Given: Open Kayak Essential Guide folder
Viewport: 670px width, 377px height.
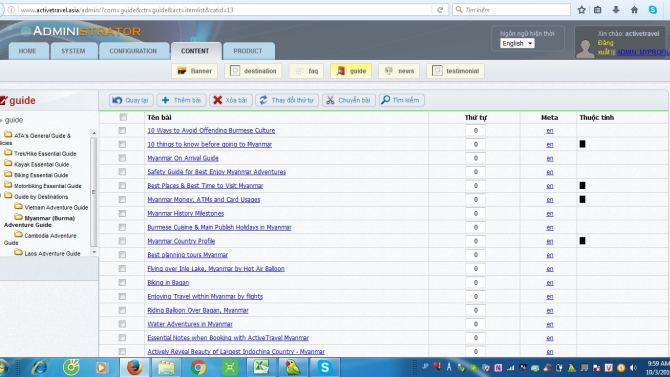Looking at the screenshot, I should tap(41, 164).
